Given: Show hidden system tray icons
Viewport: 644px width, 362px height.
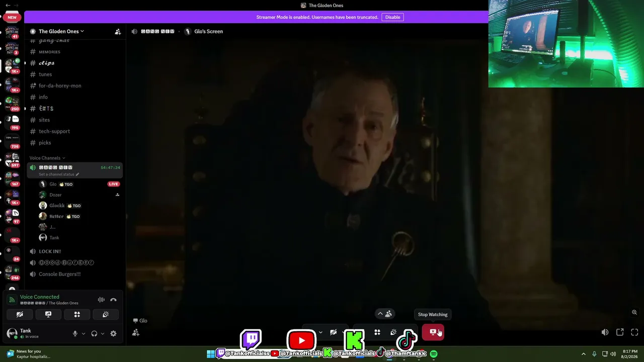Looking at the screenshot, I should 584,354.
